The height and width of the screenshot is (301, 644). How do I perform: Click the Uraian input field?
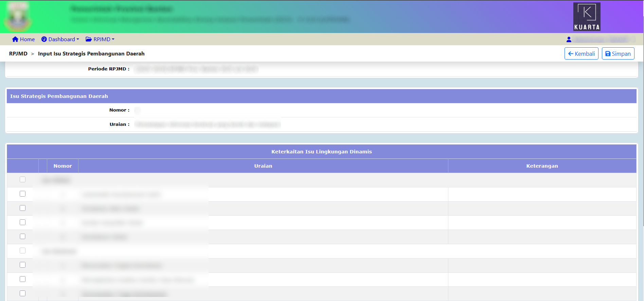[207, 124]
